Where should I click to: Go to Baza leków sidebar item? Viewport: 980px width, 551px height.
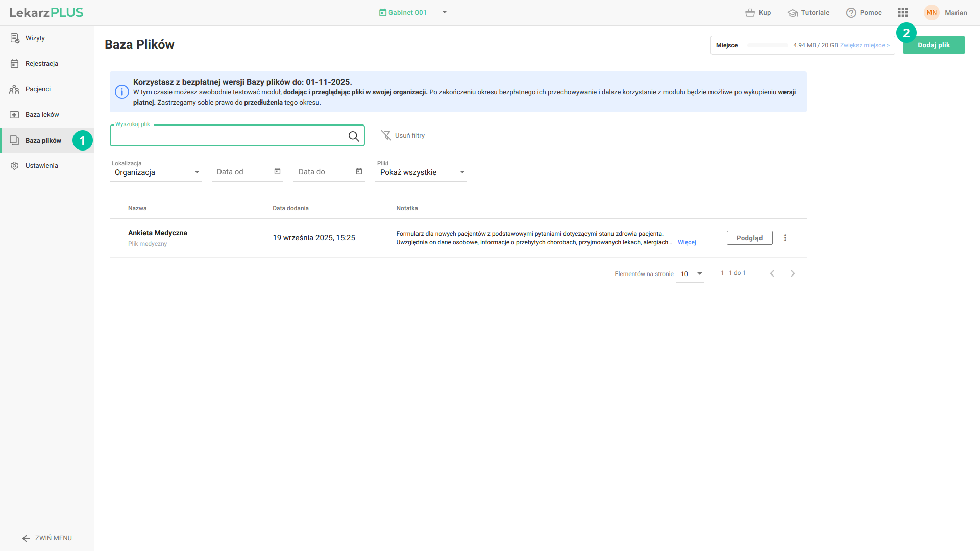click(42, 115)
